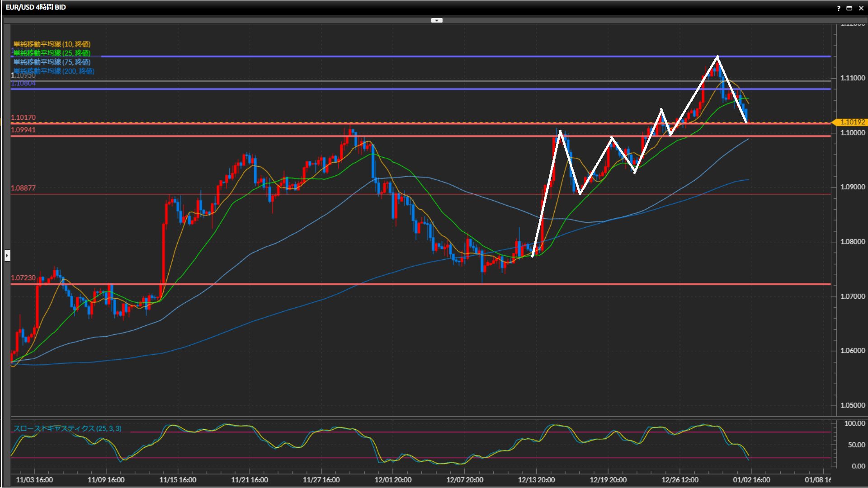Click the EUR/USD 4時間 BID title
The height and width of the screenshot is (488, 868).
36,7
